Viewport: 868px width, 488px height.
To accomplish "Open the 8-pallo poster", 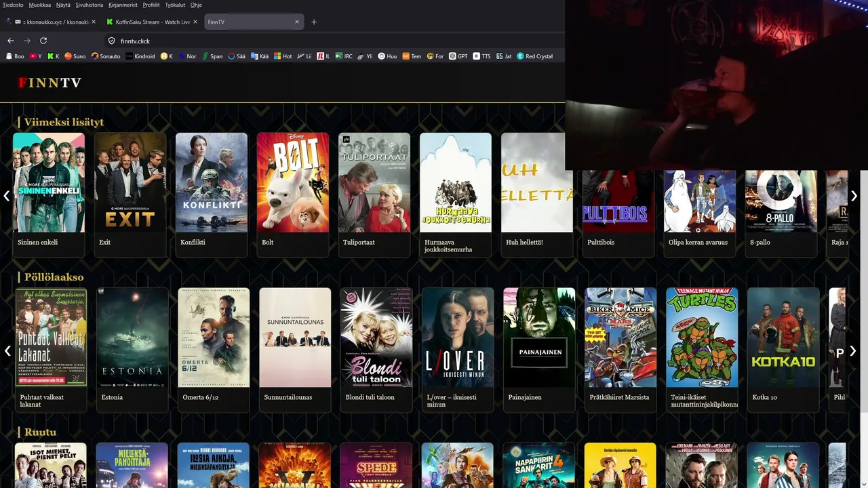I will (781, 201).
